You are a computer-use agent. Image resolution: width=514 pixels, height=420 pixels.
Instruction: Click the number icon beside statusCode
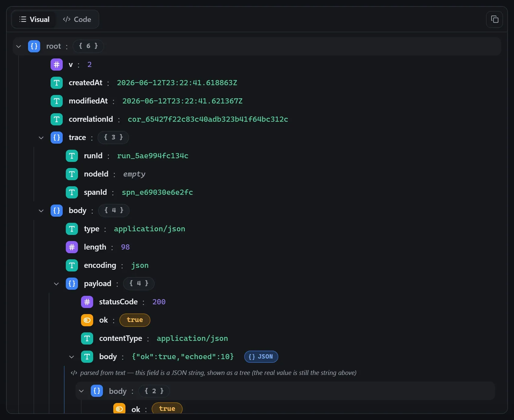(x=87, y=302)
